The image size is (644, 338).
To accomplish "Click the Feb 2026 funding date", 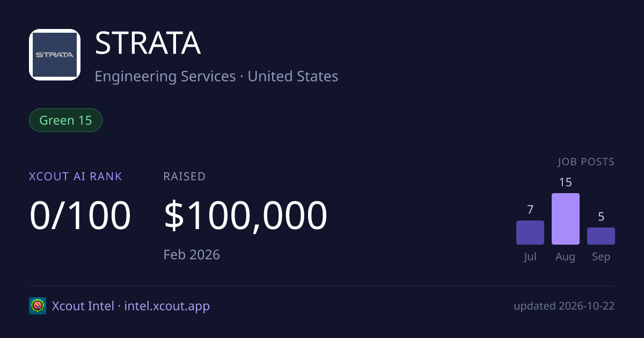I will pyautogui.click(x=192, y=254).
